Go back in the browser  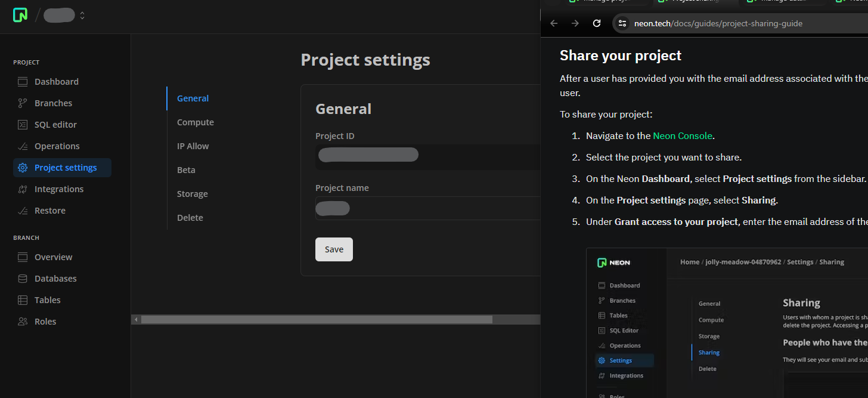tap(554, 23)
